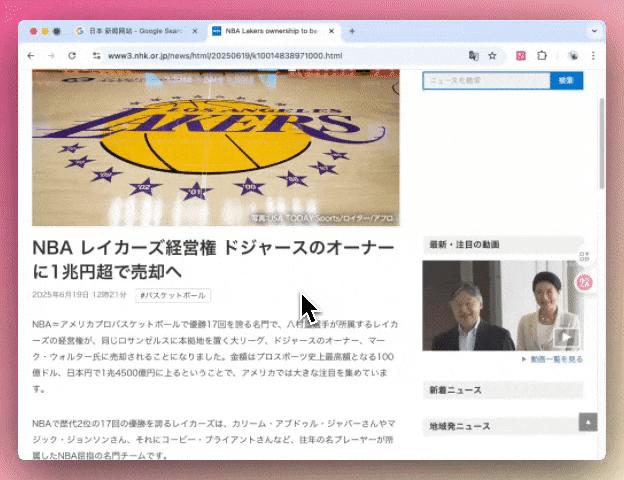Click the page vertical scrollbar thumb
This screenshot has width=624, height=480.
point(602,143)
